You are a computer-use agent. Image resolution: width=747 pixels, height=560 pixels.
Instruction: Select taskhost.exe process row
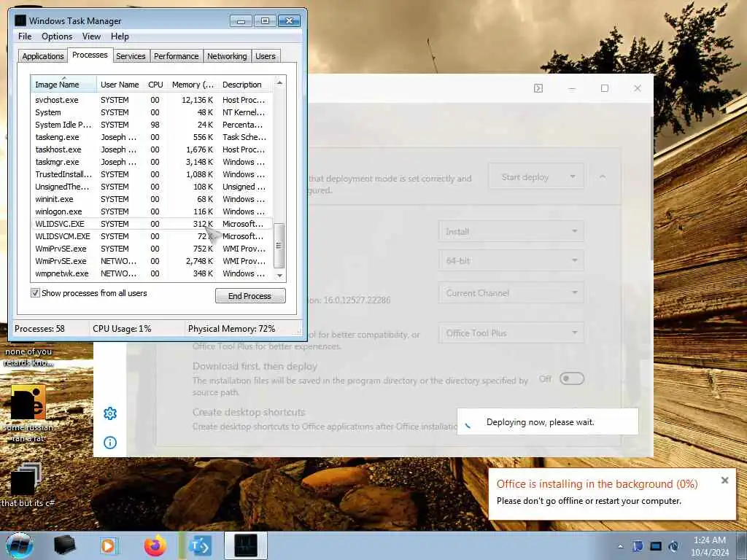click(x=152, y=149)
